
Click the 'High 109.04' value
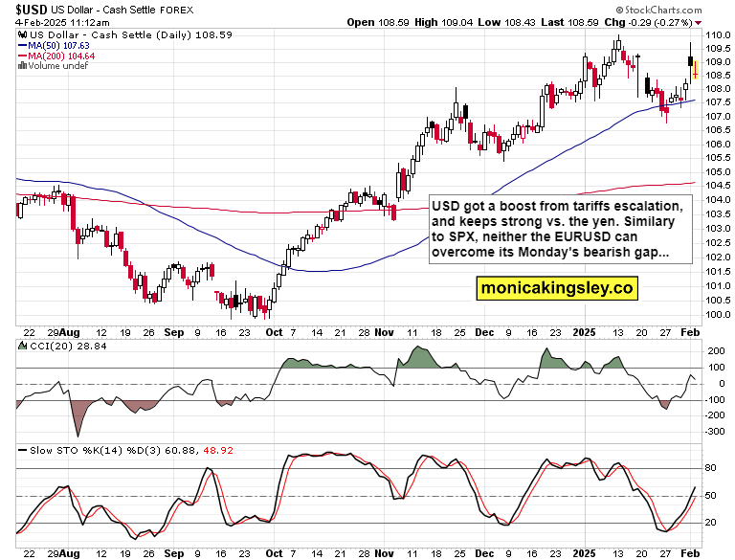click(x=443, y=22)
